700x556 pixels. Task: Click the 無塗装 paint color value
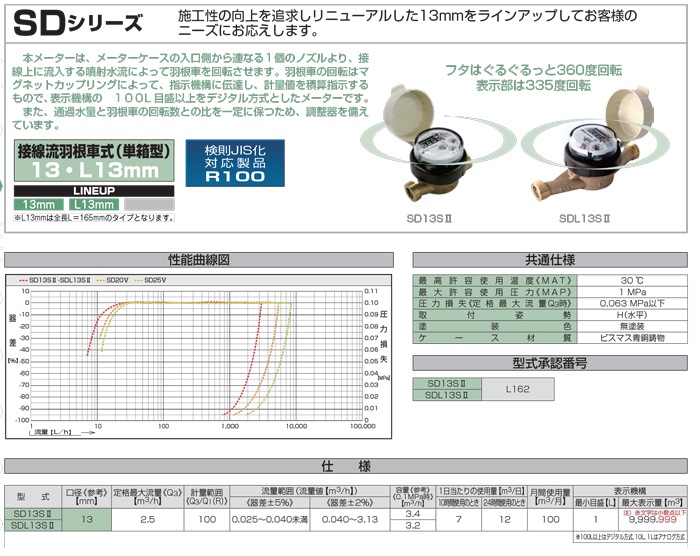coord(632,326)
